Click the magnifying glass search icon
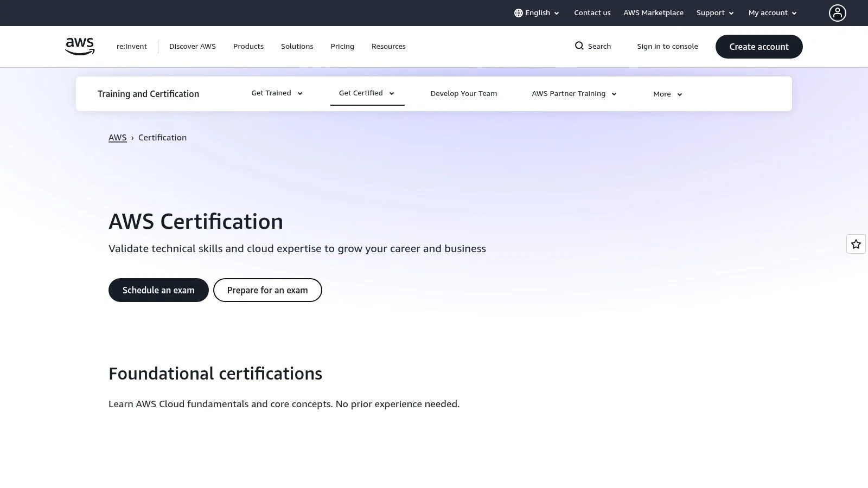 579,46
